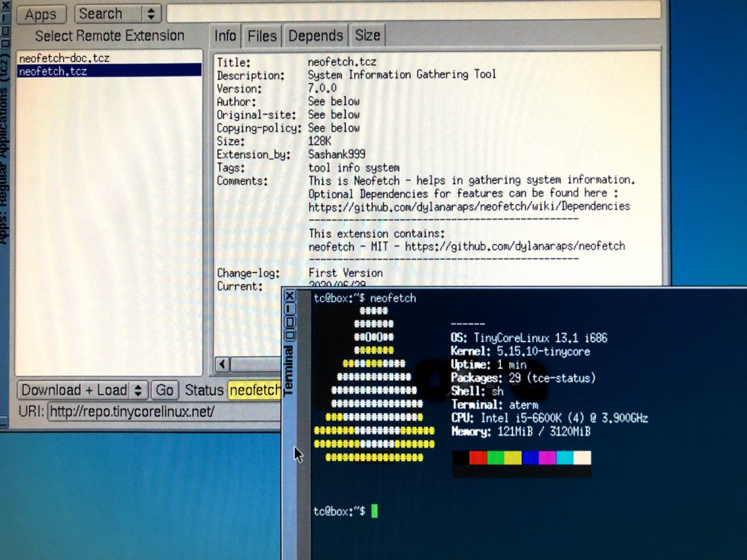Select neofetch-doc.tcz in the extension list

65,58
